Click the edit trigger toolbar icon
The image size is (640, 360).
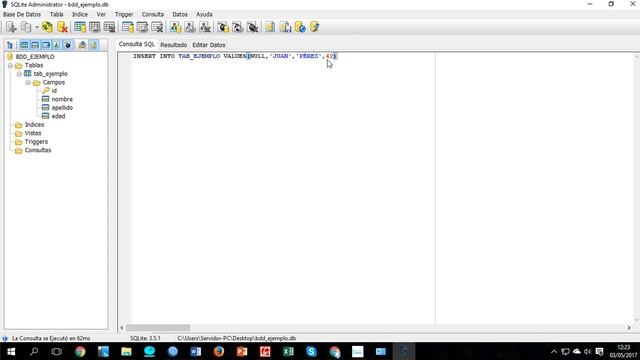click(x=238, y=27)
